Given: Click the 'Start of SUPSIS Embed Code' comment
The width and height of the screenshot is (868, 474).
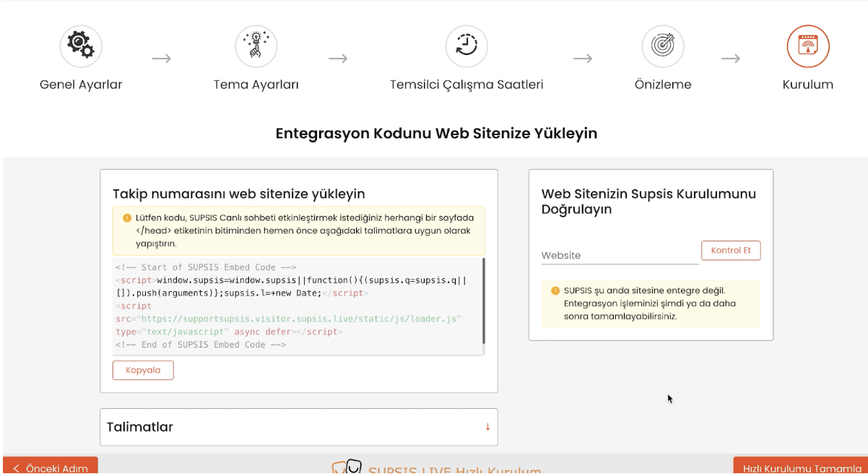Looking at the screenshot, I should click(x=206, y=267).
